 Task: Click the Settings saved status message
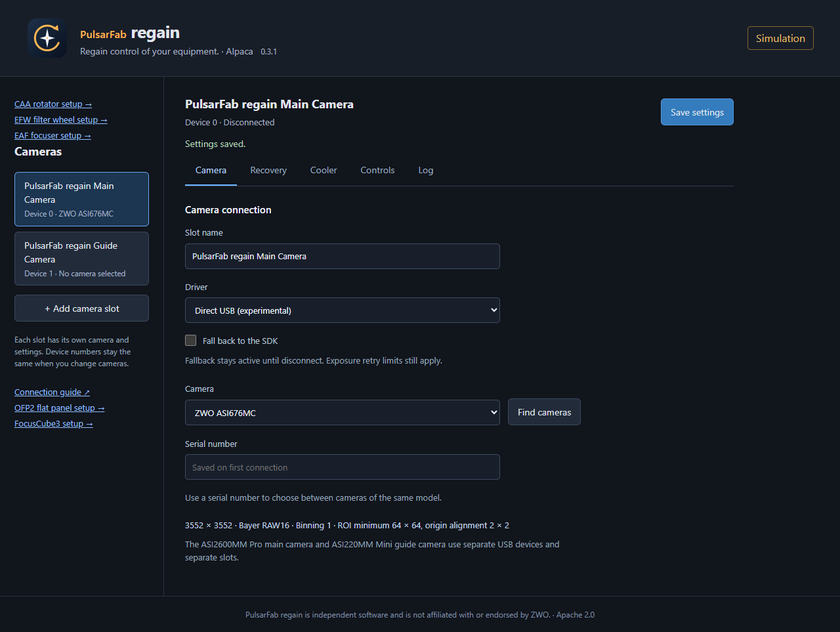tap(215, 144)
